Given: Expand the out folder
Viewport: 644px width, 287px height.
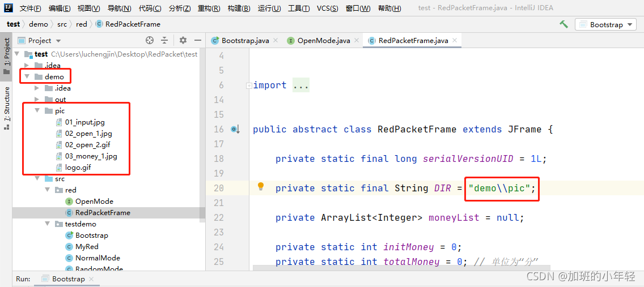Looking at the screenshot, I should [x=37, y=99].
